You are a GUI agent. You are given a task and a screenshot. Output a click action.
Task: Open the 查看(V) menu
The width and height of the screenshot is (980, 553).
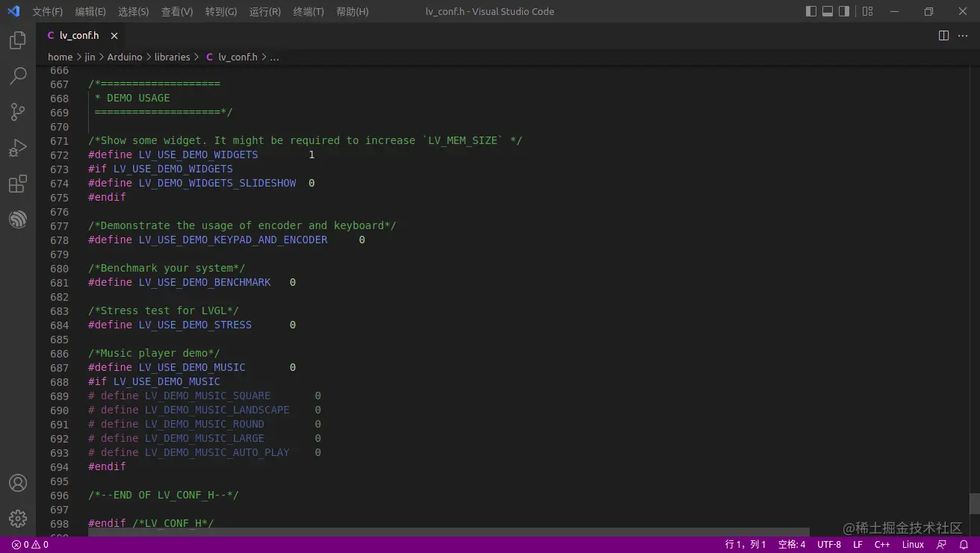[177, 12]
